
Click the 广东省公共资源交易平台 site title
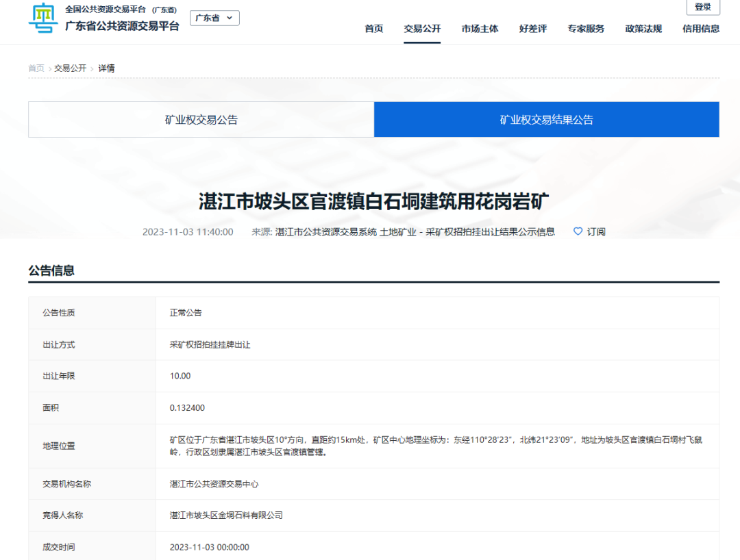tap(122, 26)
